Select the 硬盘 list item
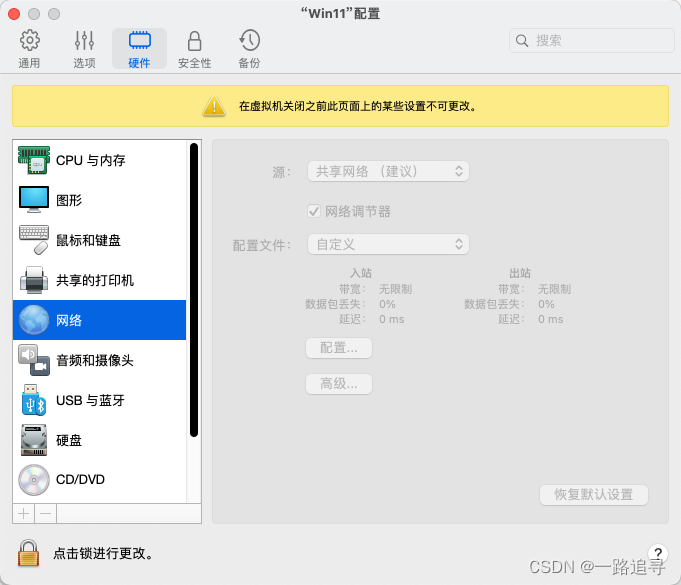The image size is (681, 585). pos(99,440)
